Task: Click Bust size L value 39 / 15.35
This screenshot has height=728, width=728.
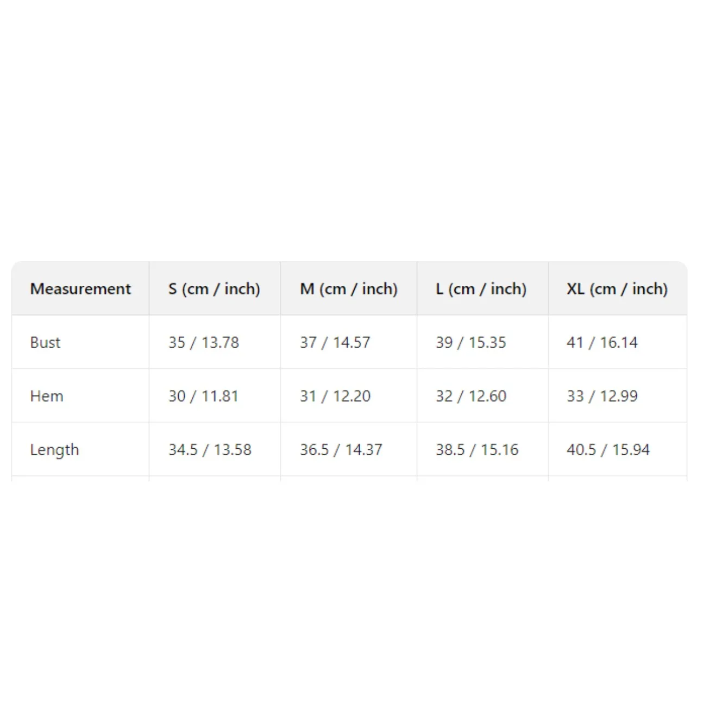Action: click(x=470, y=342)
